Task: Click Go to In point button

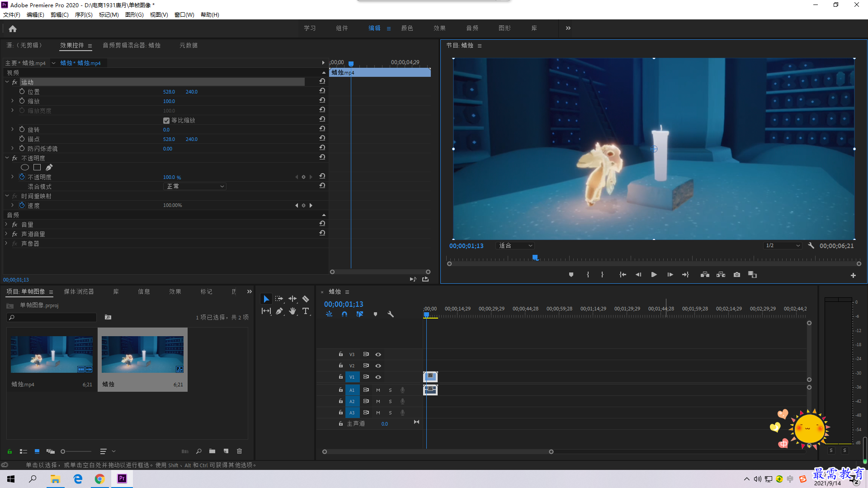Action: coord(623,275)
